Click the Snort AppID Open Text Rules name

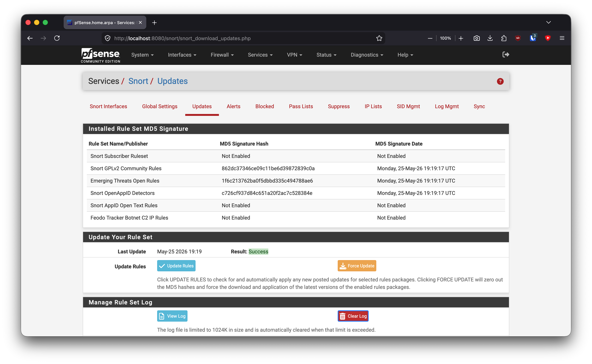click(x=124, y=205)
